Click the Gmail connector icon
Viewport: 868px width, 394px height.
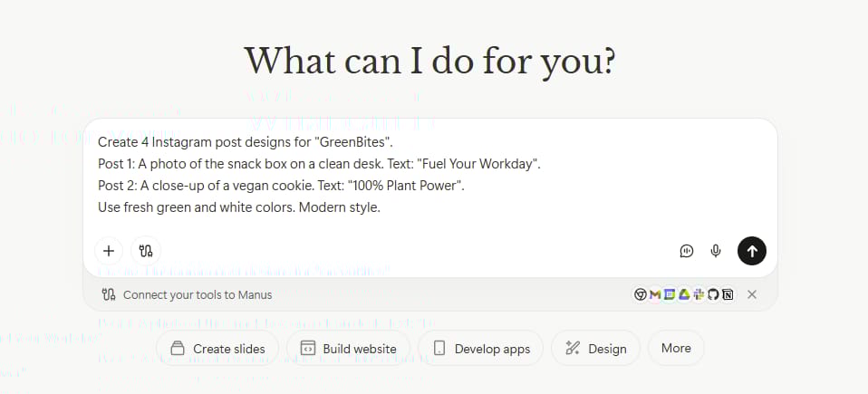pos(655,294)
